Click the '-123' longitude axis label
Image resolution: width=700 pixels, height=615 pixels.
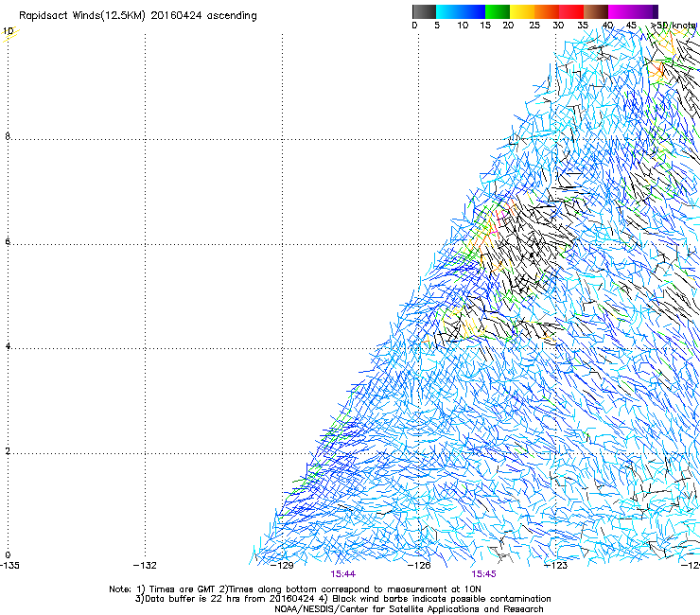(x=555, y=566)
